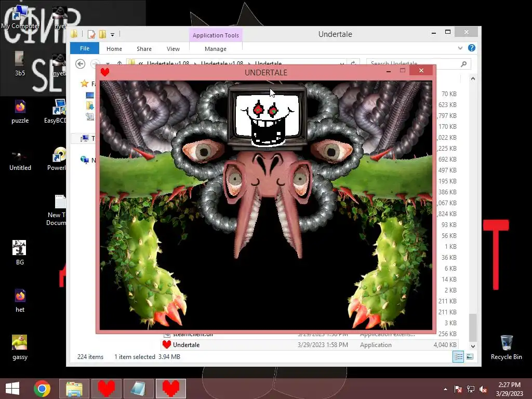Switch to the View ribbon tab
This screenshot has height=399, width=532.
click(x=173, y=49)
